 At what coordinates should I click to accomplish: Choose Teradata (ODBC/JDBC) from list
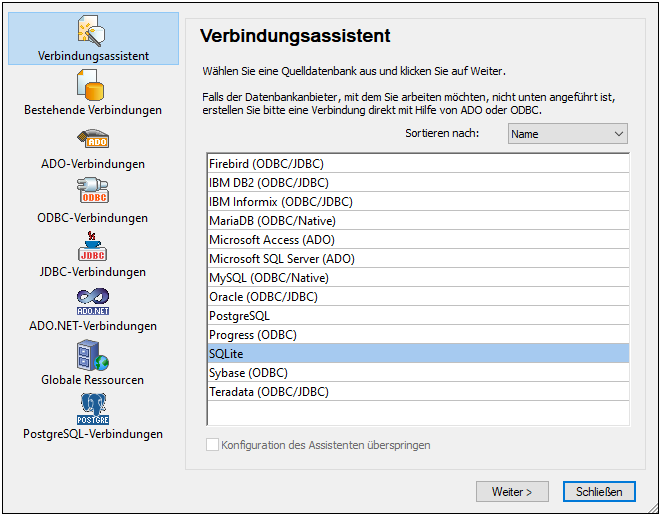click(x=268, y=392)
